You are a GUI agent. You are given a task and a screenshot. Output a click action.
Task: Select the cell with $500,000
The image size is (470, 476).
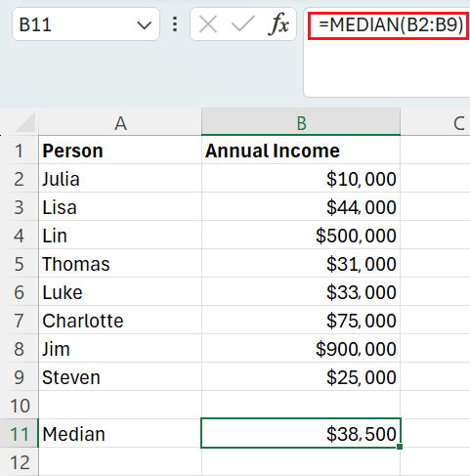pos(301,236)
